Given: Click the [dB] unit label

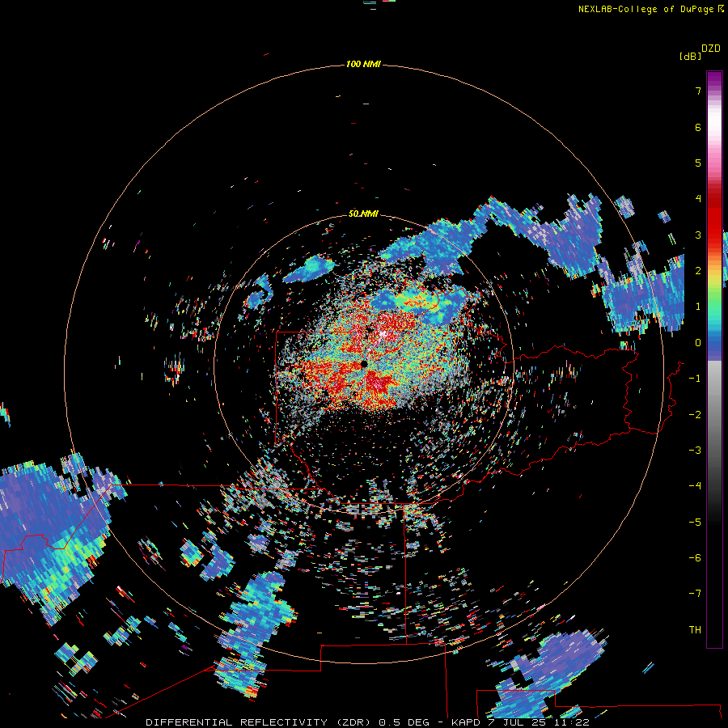Looking at the screenshot, I should [691, 56].
